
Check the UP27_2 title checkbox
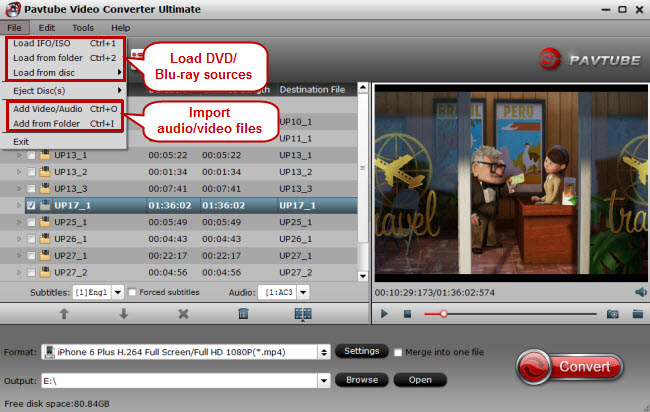pos(31,272)
